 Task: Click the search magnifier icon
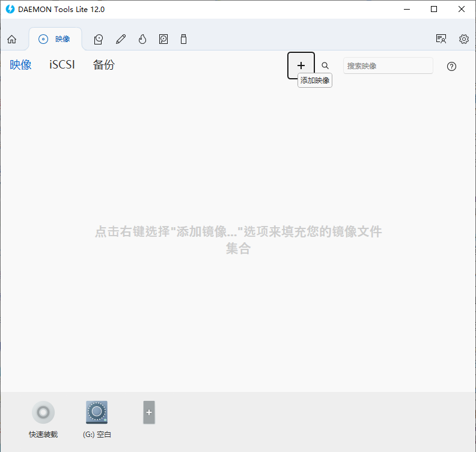point(325,66)
